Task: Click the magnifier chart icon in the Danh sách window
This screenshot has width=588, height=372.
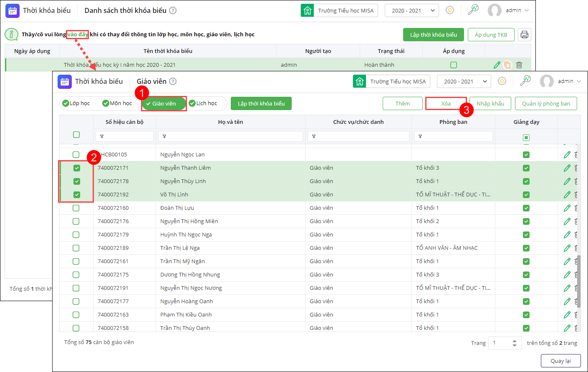Action: point(473,10)
